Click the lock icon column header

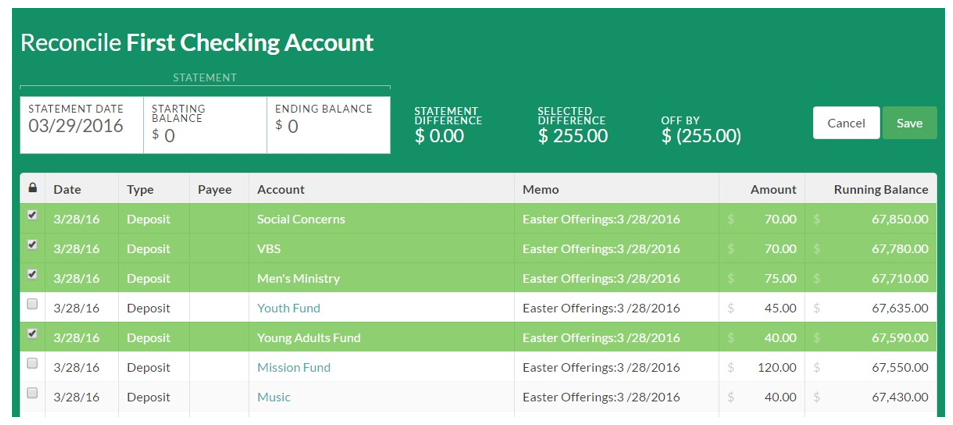coord(33,188)
